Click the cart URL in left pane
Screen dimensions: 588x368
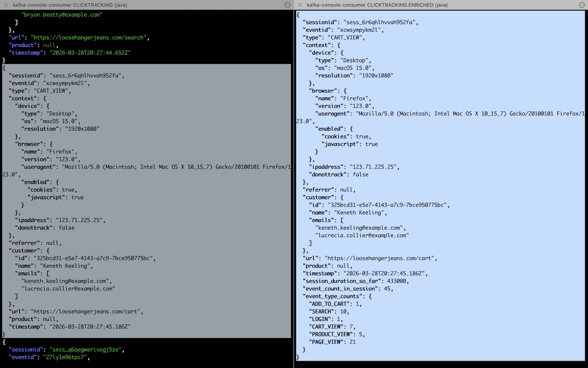[85, 312]
